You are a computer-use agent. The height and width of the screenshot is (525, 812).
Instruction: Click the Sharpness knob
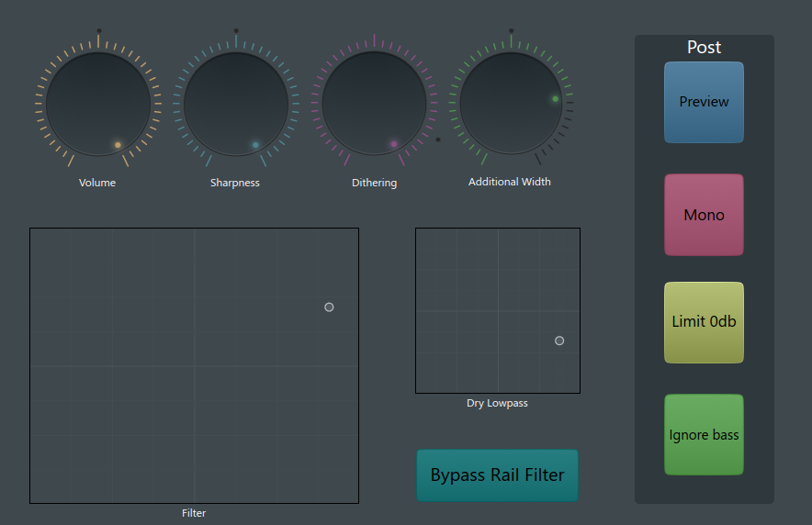pyautogui.click(x=236, y=104)
